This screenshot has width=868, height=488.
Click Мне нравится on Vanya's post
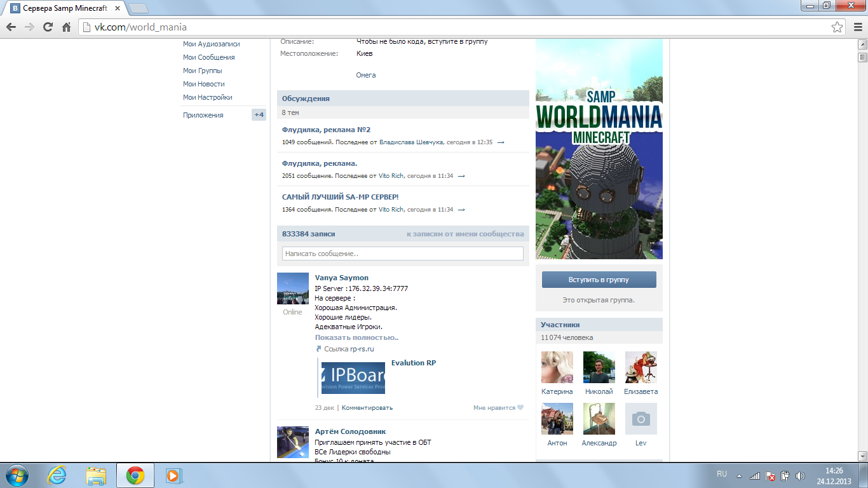[494, 408]
